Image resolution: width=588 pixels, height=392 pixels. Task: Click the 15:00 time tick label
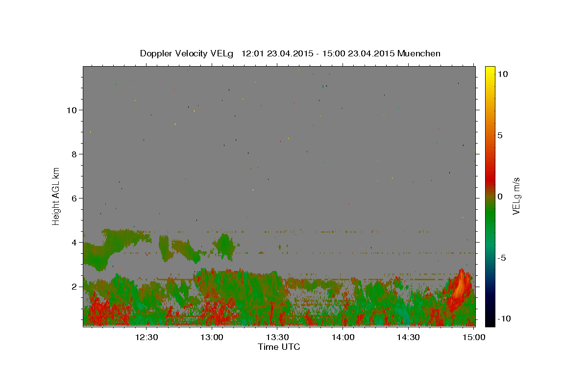(x=474, y=337)
